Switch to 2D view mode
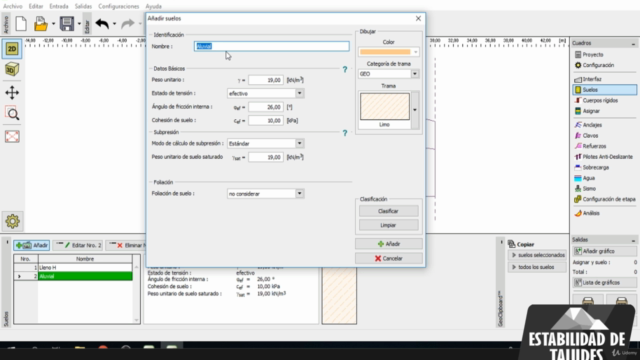Viewport: 640px width, 360px height. point(12,49)
